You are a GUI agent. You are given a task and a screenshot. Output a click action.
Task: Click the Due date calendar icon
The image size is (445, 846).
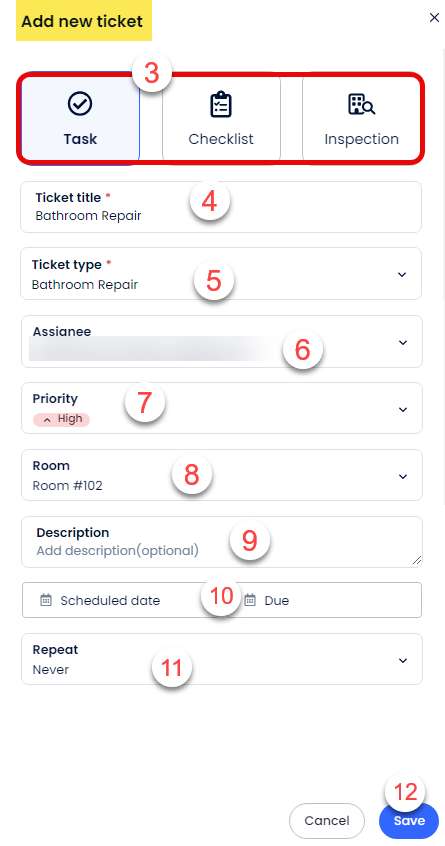pos(250,599)
